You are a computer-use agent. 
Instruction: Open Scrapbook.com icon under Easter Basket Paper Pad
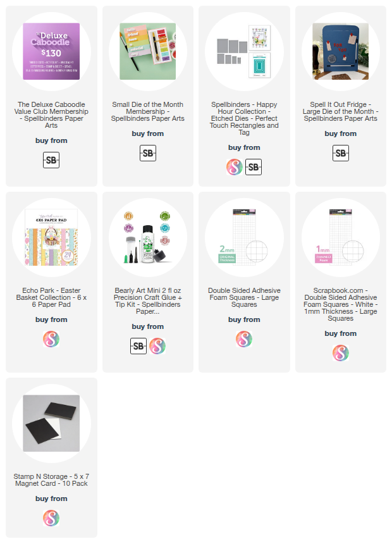[x=51, y=338]
